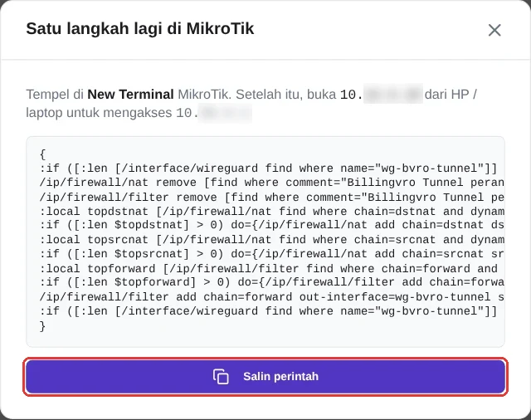Viewport: 531px width, 420px height.
Task: Click the :local topdstnat line
Action: click(271, 212)
